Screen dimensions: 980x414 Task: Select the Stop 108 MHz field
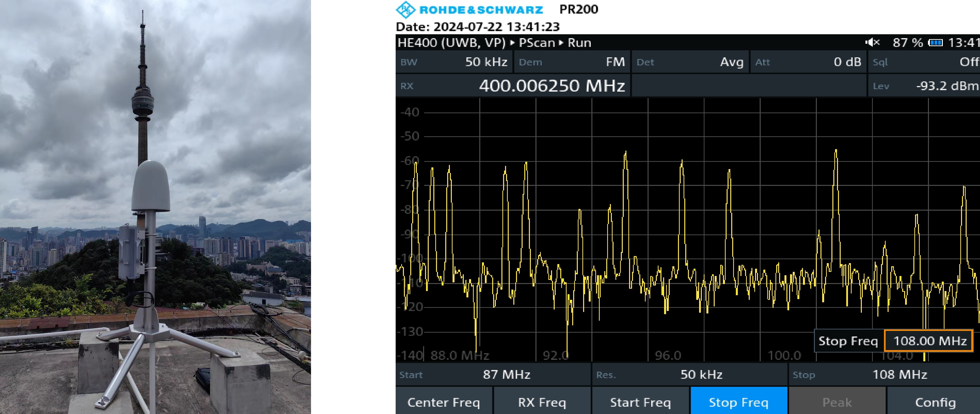coord(884,374)
